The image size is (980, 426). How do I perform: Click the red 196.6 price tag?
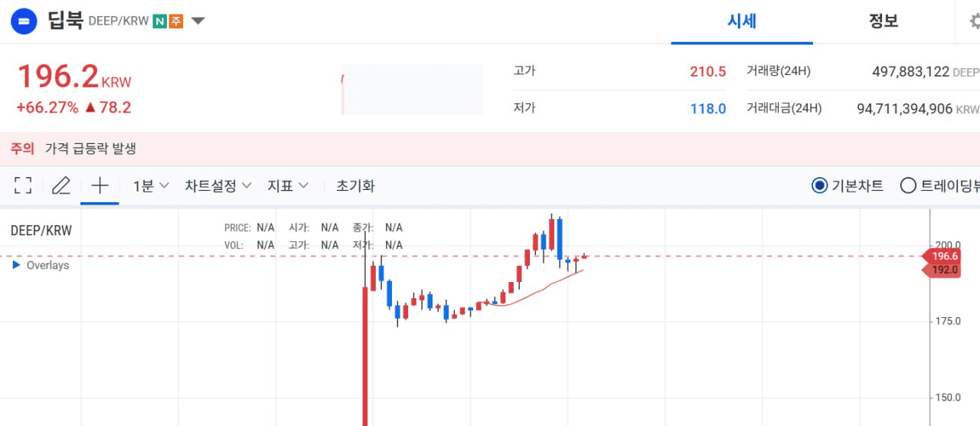pyautogui.click(x=944, y=256)
